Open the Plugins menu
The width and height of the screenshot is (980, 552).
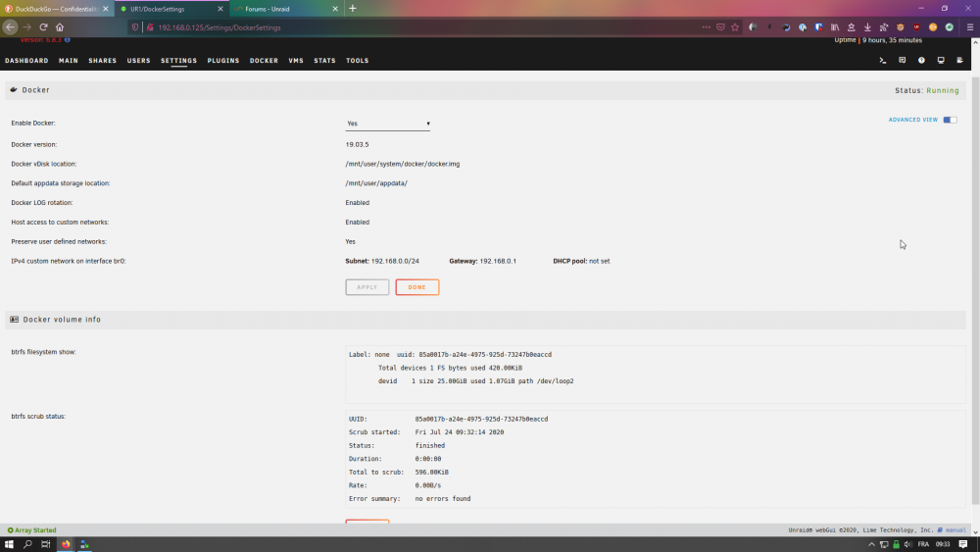tap(223, 61)
